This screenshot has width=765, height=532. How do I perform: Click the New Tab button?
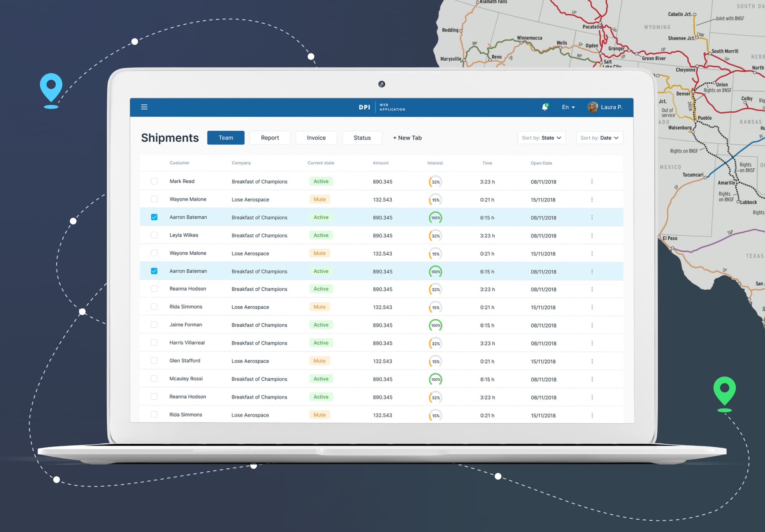pyautogui.click(x=407, y=138)
